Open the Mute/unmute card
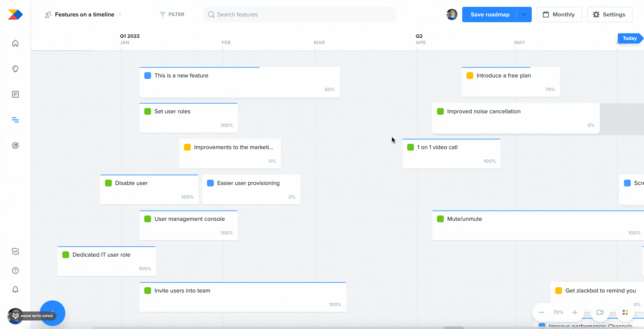This screenshot has width=644, height=329. tap(538, 225)
